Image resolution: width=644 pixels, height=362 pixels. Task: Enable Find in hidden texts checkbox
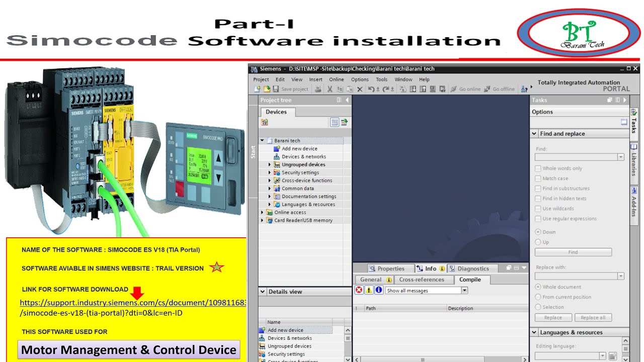click(538, 199)
